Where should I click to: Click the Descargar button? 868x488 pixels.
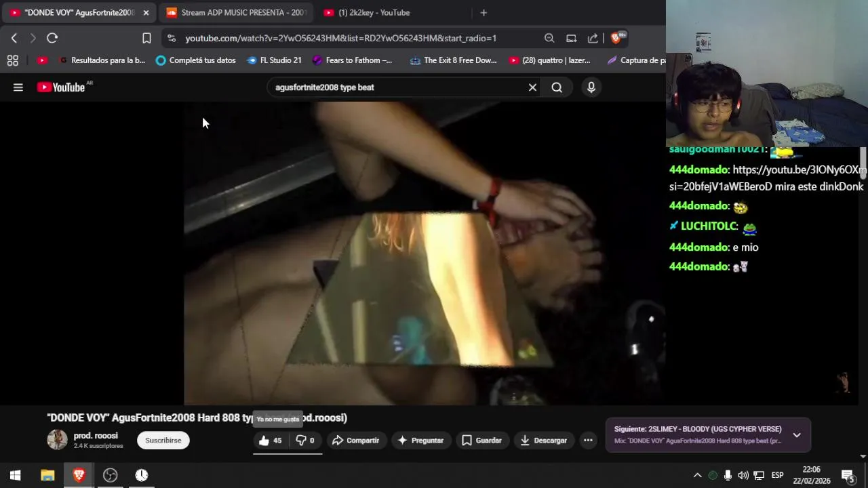(x=543, y=441)
